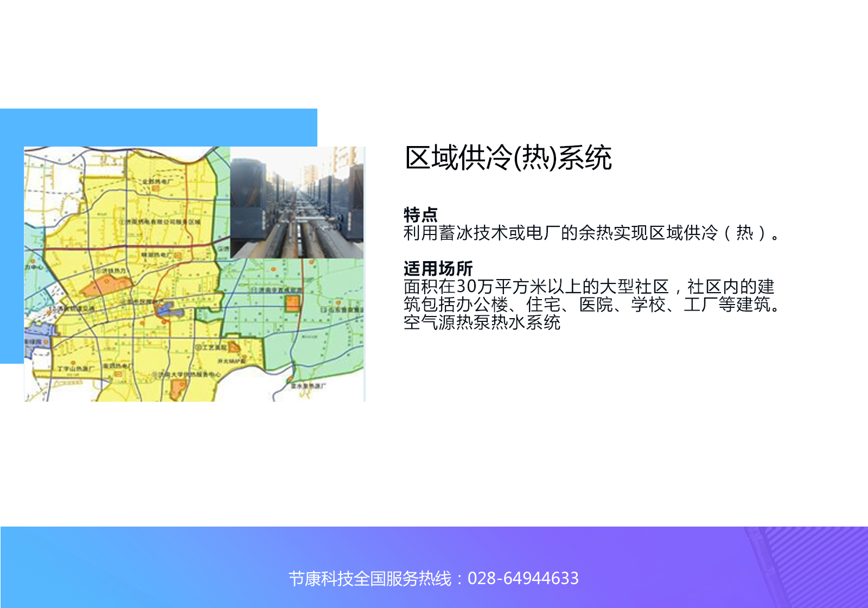Click the hotline number 028-64944633

pos(523,579)
